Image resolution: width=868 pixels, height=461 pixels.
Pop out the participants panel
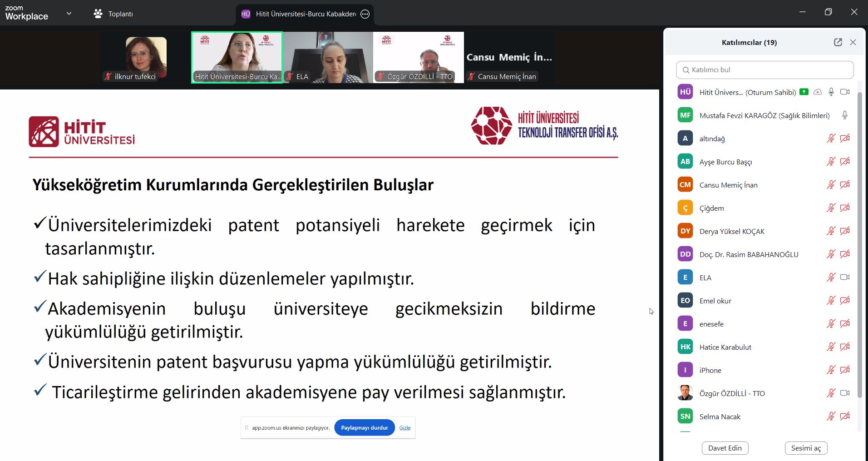pyautogui.click(x=838, y=42)
